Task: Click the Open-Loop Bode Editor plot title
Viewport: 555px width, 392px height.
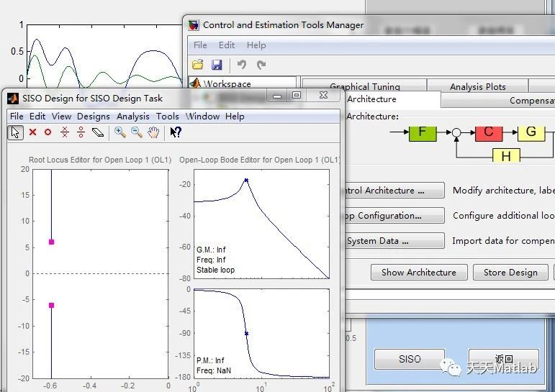Action: 259,160
